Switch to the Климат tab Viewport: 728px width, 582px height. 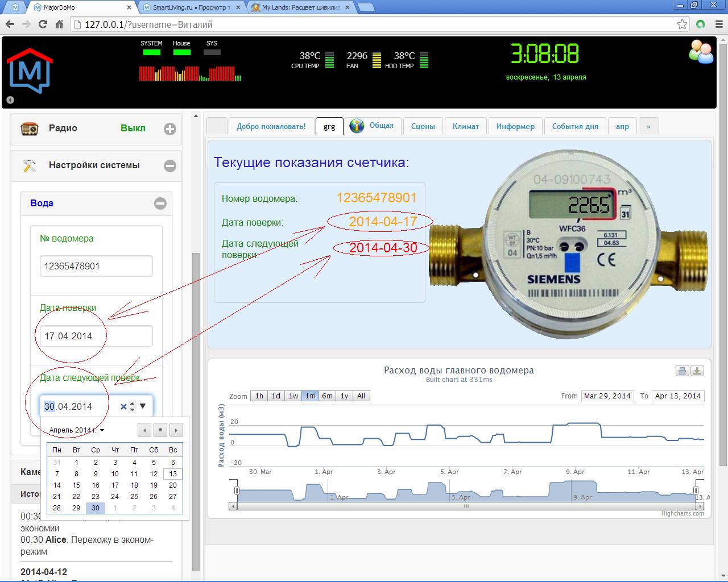point(465,126)
